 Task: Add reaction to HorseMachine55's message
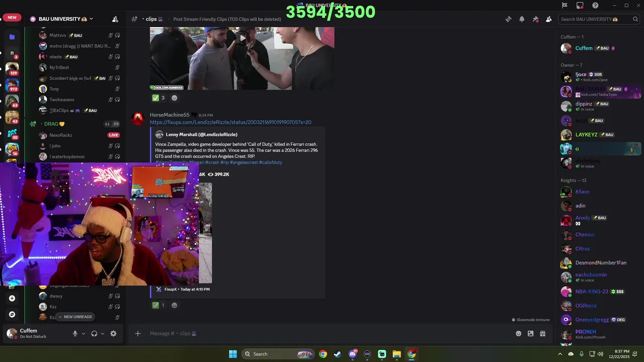175,305
